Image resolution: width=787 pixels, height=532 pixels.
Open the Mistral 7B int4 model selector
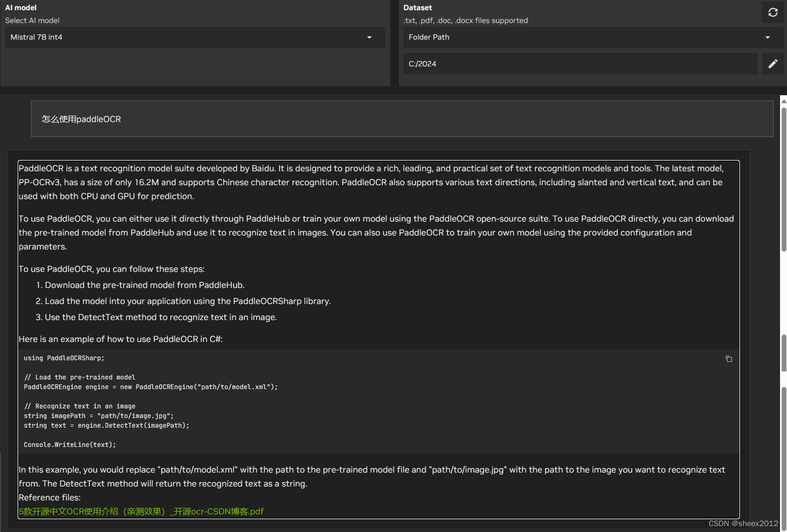pyautogui.click(x=195, y=37)
